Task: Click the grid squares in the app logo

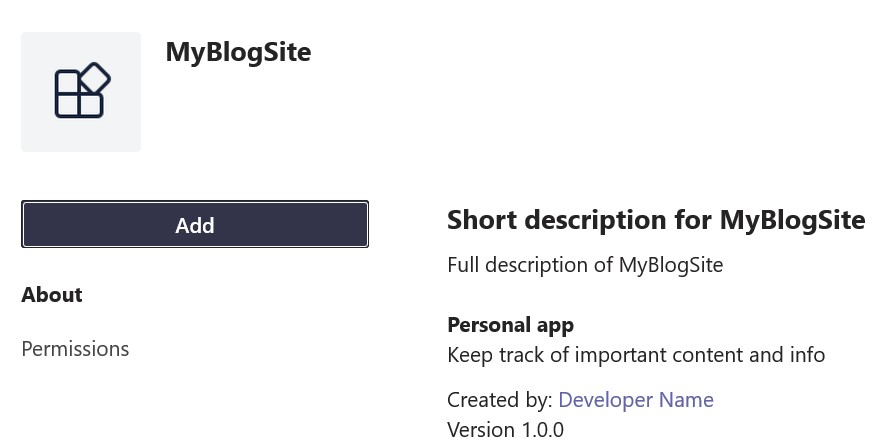Action: 72,98
